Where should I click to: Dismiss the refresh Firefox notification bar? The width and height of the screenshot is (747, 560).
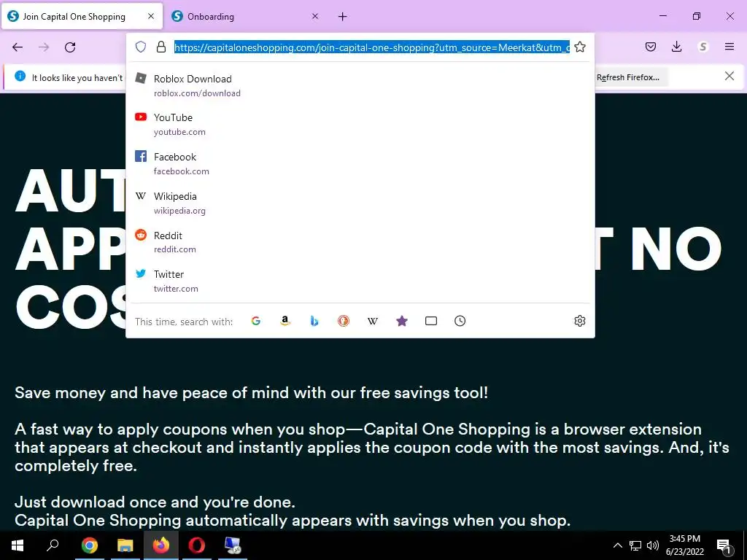729,76
